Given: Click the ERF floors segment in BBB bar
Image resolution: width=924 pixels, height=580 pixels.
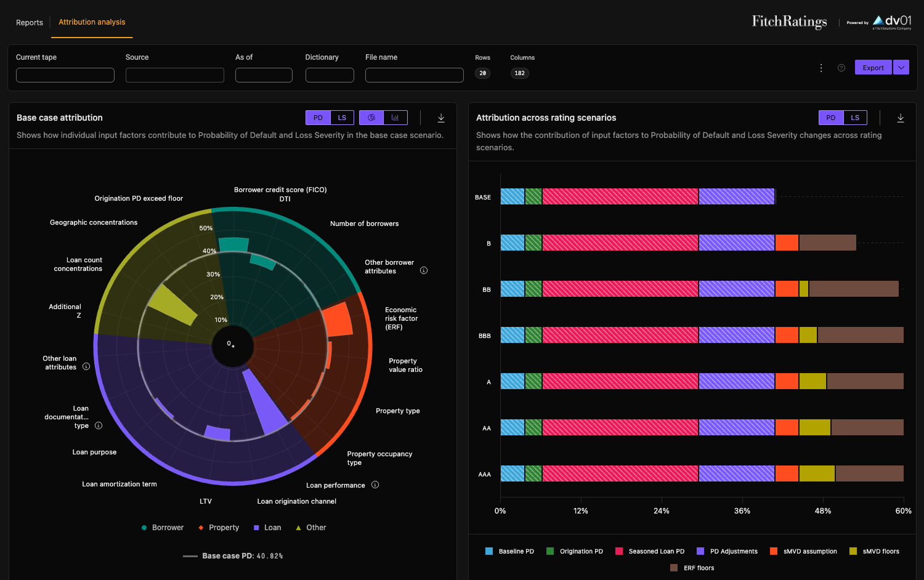Looking at the screenshot, I should coord(861,335).
